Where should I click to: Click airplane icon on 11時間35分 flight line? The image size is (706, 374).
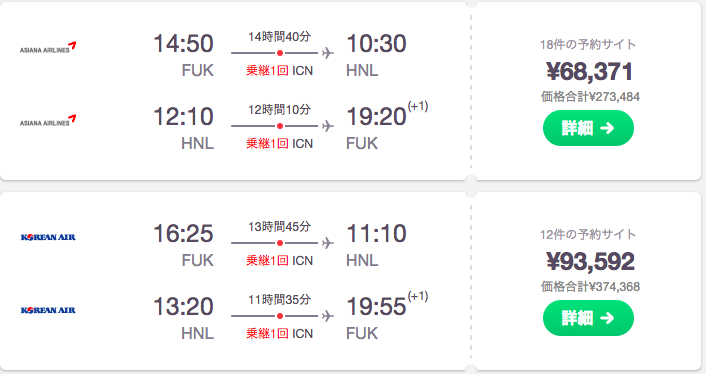point(328,316)
